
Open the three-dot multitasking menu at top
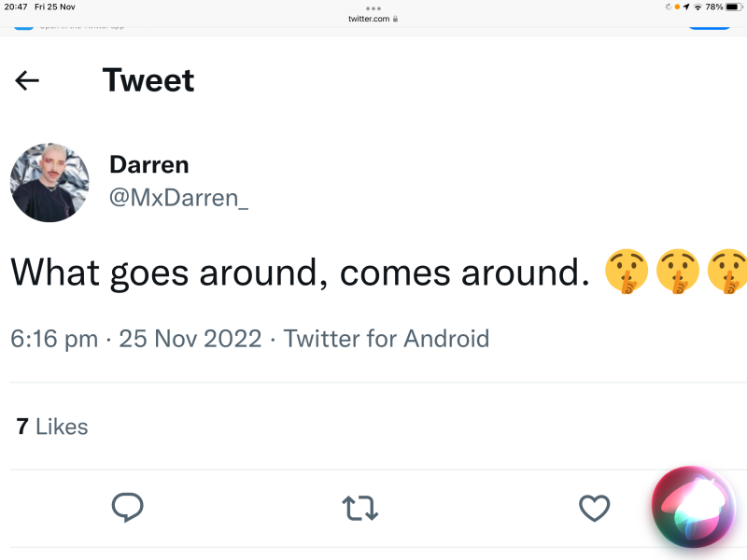pyautogui.click(x=373, y=7)
